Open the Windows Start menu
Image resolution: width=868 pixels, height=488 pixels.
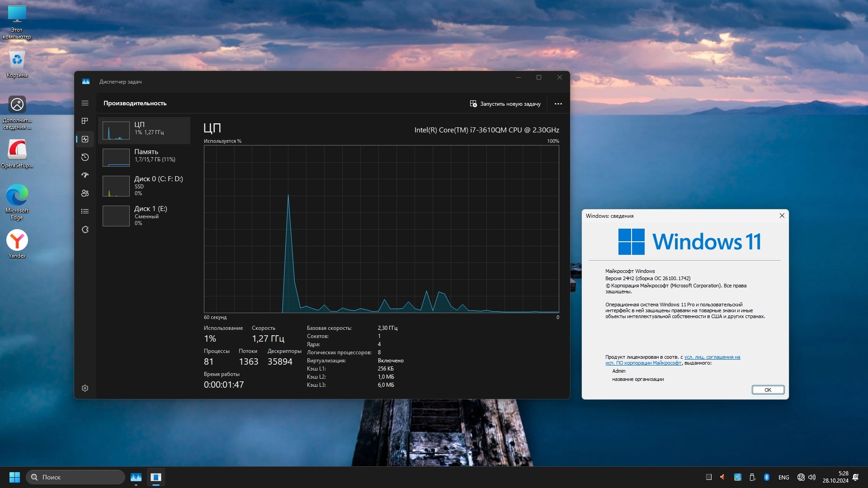(14, 477)
